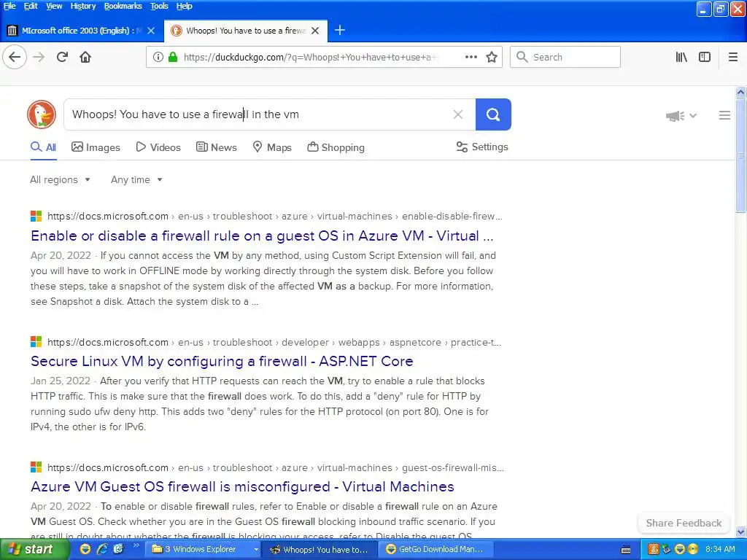The image size is (747, 560).
Task: Open a new browser tab
Action: (x=340, y=31)
